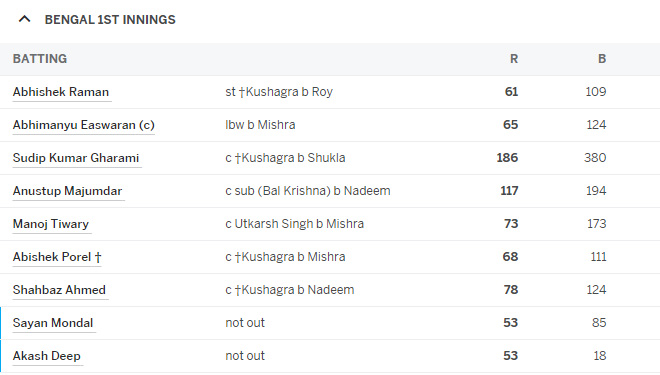
Task: Click Sudip Kumar Gharami's 186 runs
Action: coord(507,158)
